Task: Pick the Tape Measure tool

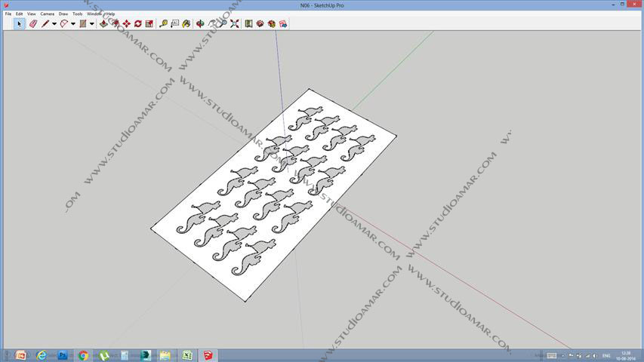Action: click(x=164, y=24)
